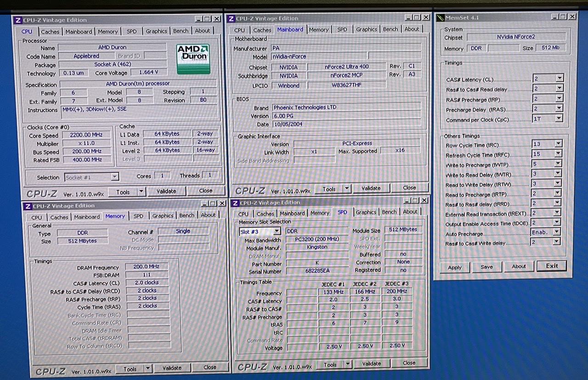Switch to Mainboard tab in the Memory window
588x380 pixels.
pyautogui.click(x=87, y=217)
